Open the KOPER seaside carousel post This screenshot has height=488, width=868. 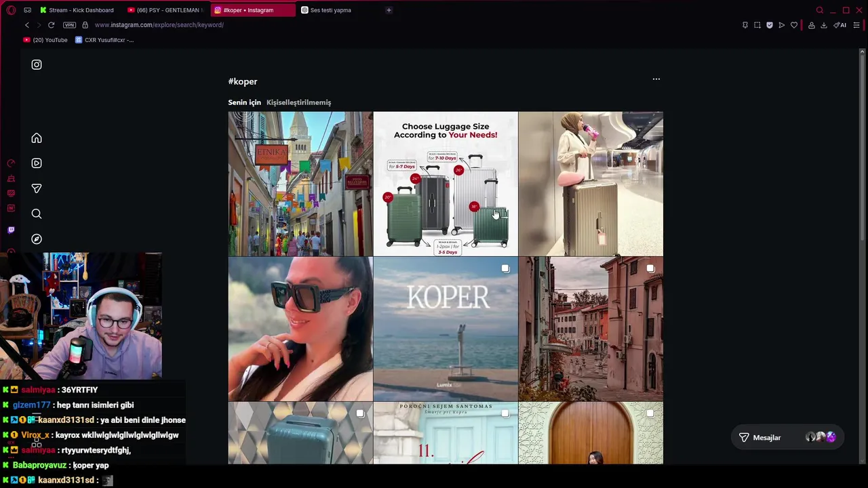(x=446, y=329)
